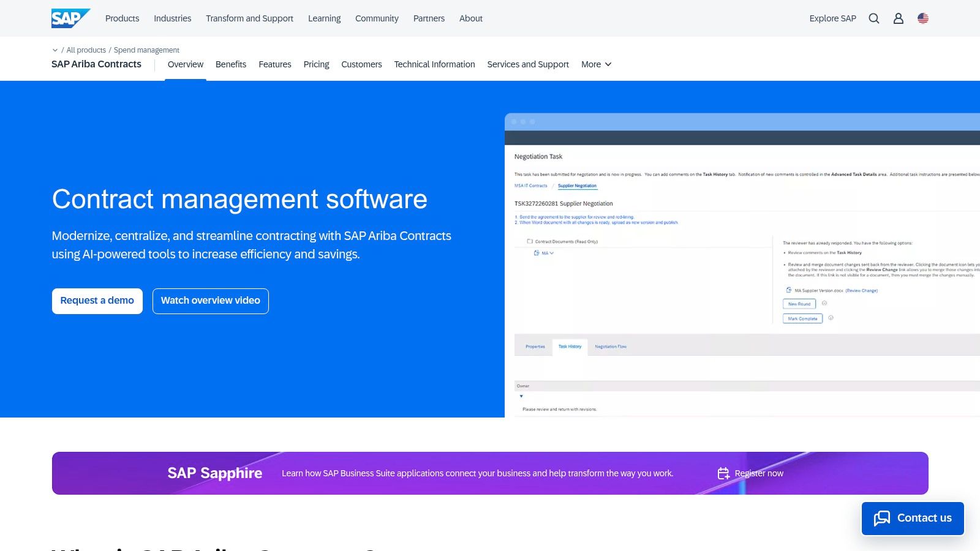Switch to the Features tab

[275, 64]
